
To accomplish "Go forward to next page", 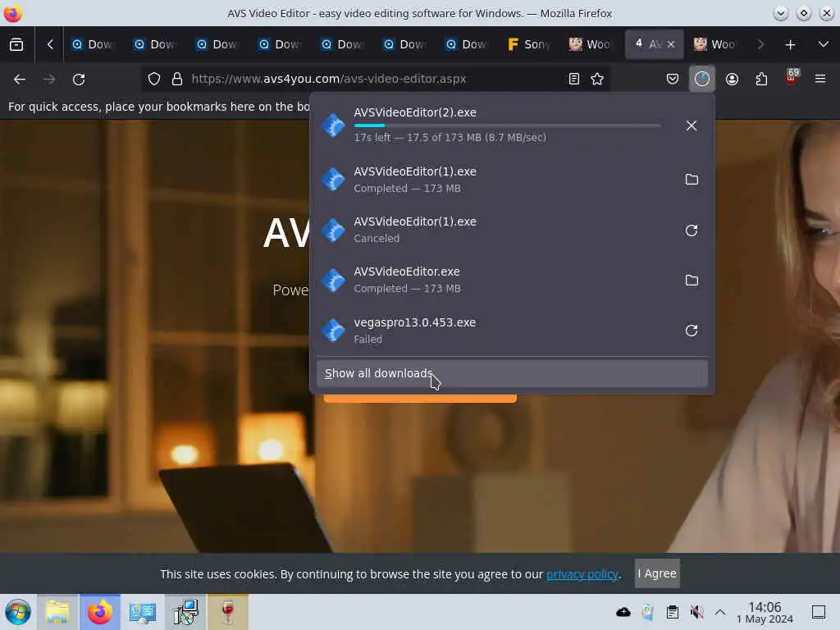I will (49, 80).
